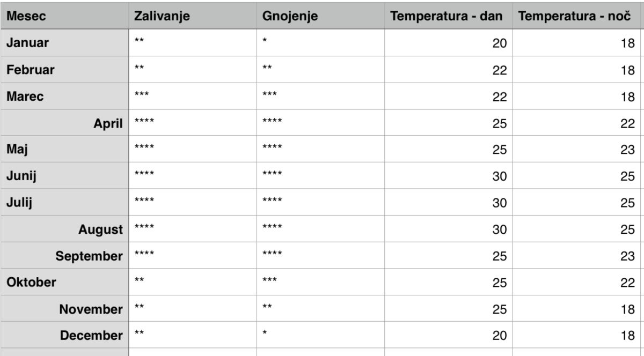Click the Temperatura - dan header
The image size is (644, 356).
tap(448, 16)
